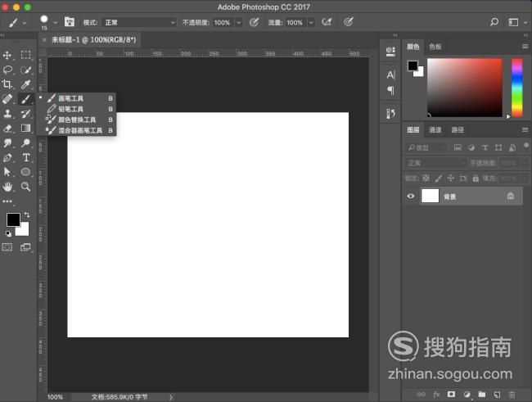The image size is (532, 402).
Task: Toggle pressure for size
Action: pos(349,22)
